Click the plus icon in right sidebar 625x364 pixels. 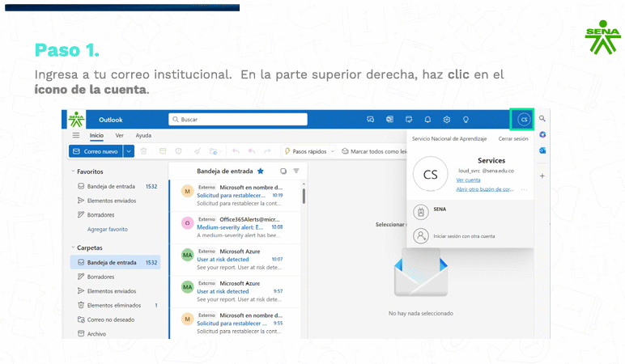[x=542, y=176]
